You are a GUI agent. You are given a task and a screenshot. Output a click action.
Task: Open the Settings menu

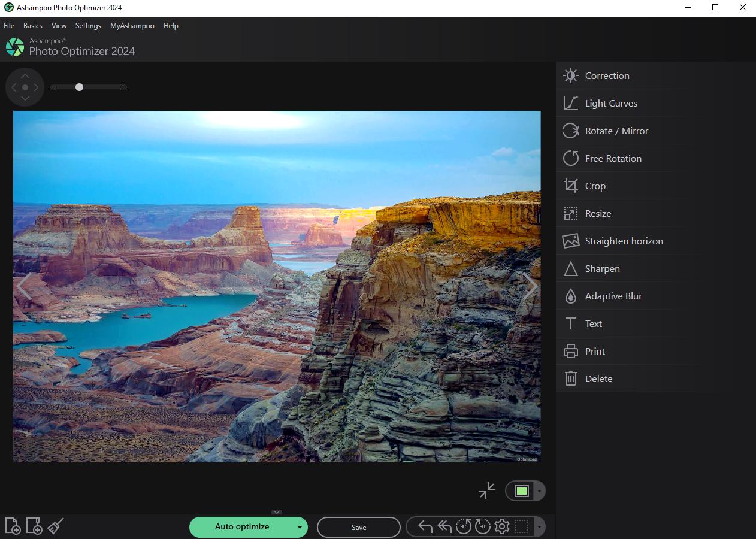point(87,26)
